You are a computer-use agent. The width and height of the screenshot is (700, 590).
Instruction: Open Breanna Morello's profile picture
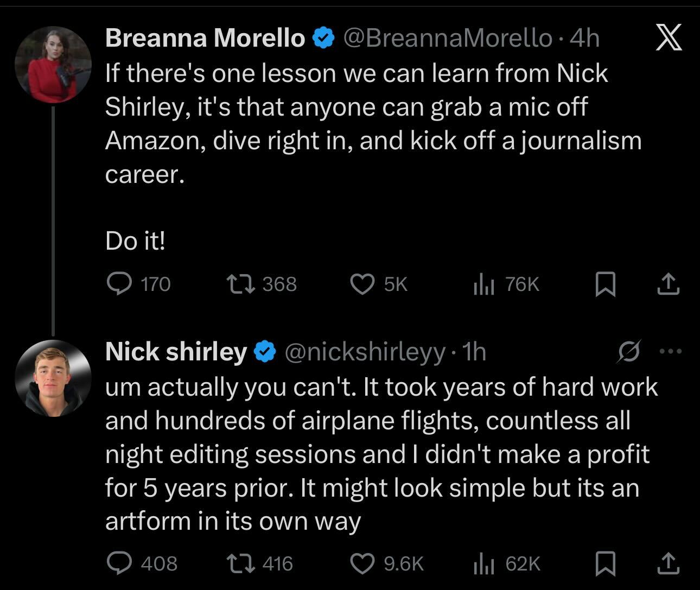pyautogui.click(x=53, y=65)
